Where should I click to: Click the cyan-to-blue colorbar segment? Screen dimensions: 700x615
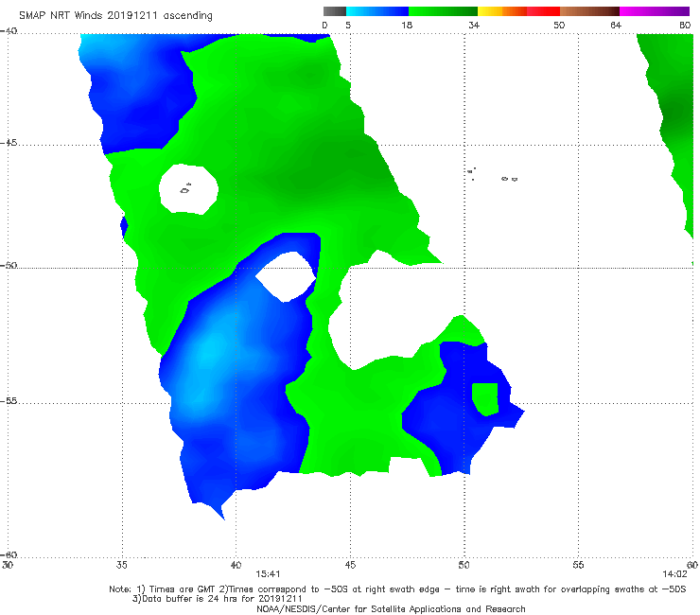(377, 11)
